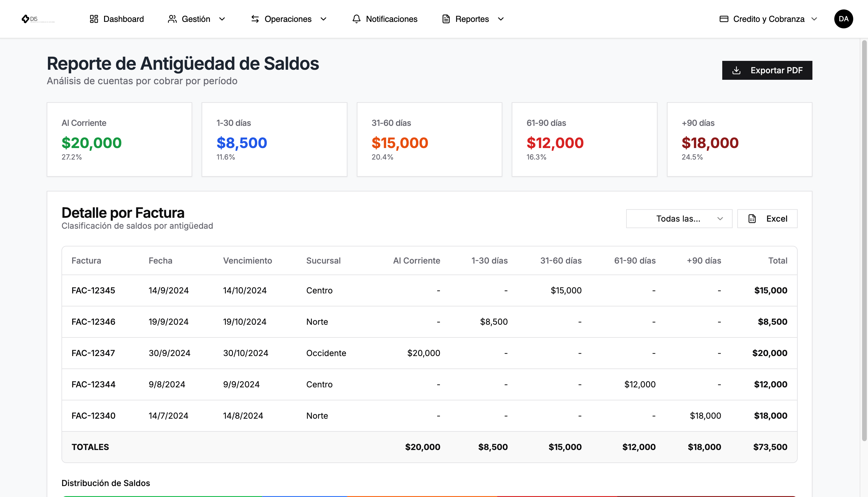This screenshot has width=868, height=497.
Task: Click invoice FAC-12347
Action: tap(93, 353)
